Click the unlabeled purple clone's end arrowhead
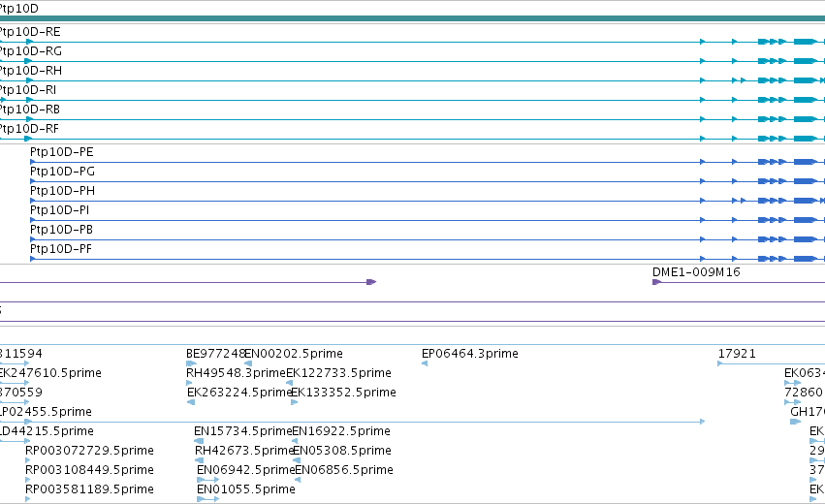Viewport: 825px width, 504px height. tap(371, 282)
